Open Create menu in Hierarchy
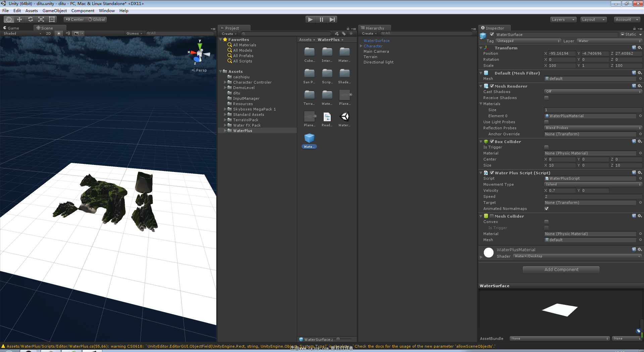 click(x=369, y=34)
